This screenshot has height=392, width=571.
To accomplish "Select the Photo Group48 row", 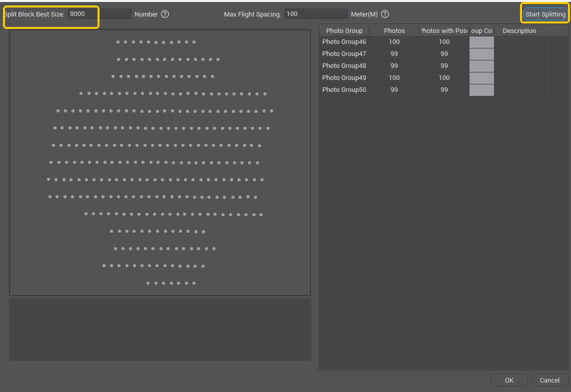I will [344, 66].
